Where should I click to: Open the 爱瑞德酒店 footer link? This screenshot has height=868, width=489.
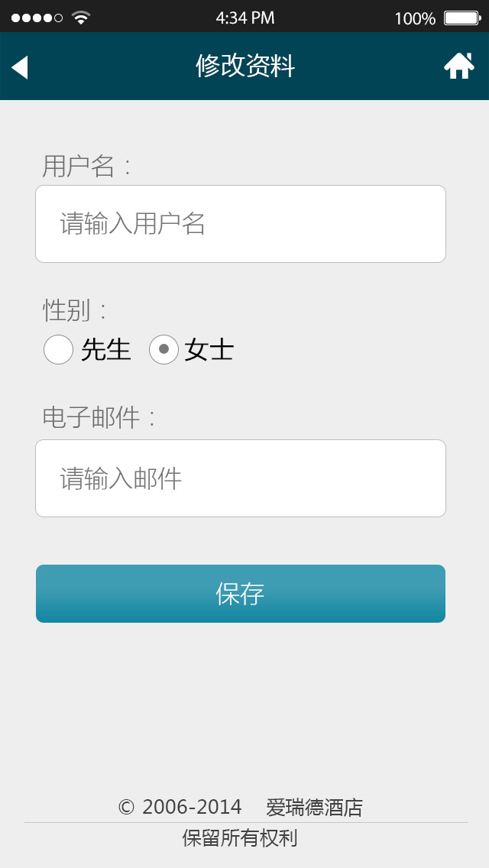[314, 807]
